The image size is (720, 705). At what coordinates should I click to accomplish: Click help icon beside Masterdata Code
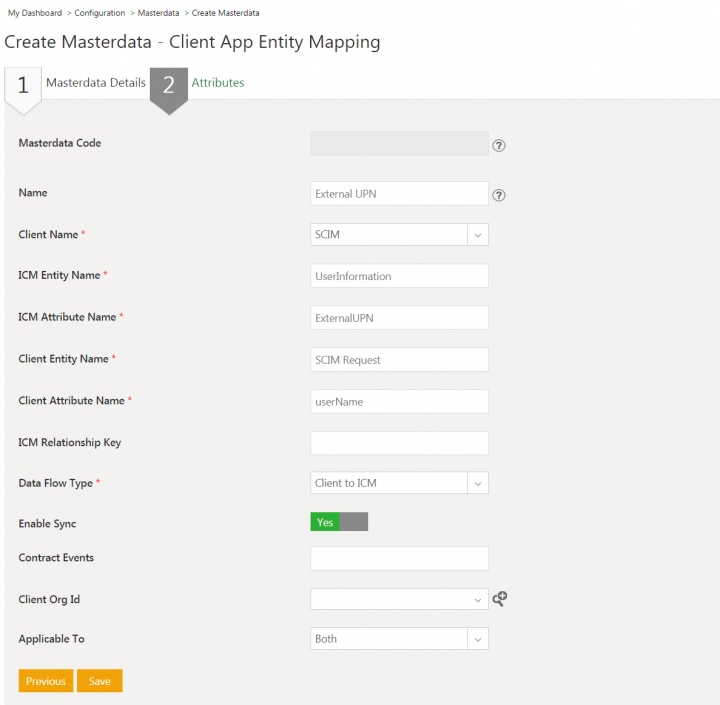click(499, 146)
